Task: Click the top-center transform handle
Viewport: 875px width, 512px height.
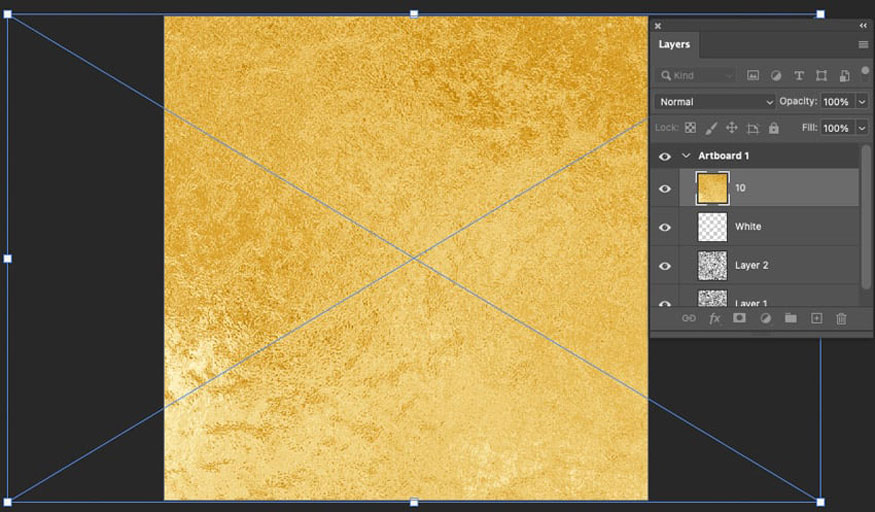Action: pyautogui.click(x=414, y=14)
